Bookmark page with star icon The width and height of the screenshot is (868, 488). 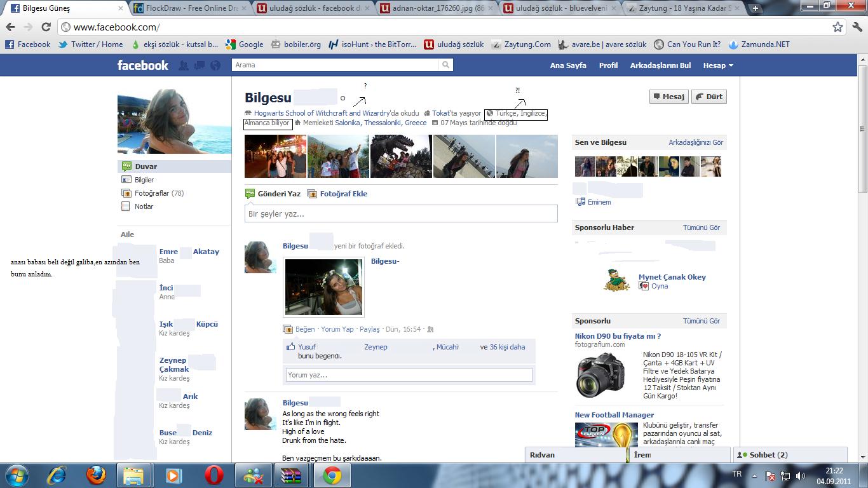click(x=838, y=27)
